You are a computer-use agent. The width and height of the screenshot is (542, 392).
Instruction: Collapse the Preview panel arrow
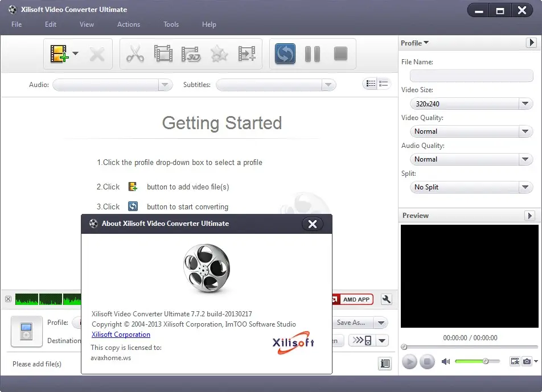529,216
